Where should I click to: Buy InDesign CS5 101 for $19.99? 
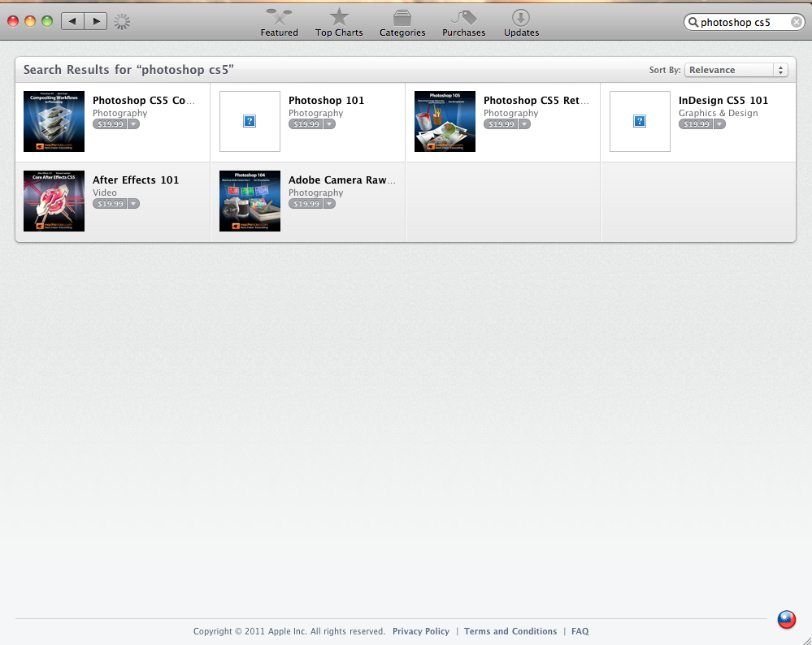(696, 124)
